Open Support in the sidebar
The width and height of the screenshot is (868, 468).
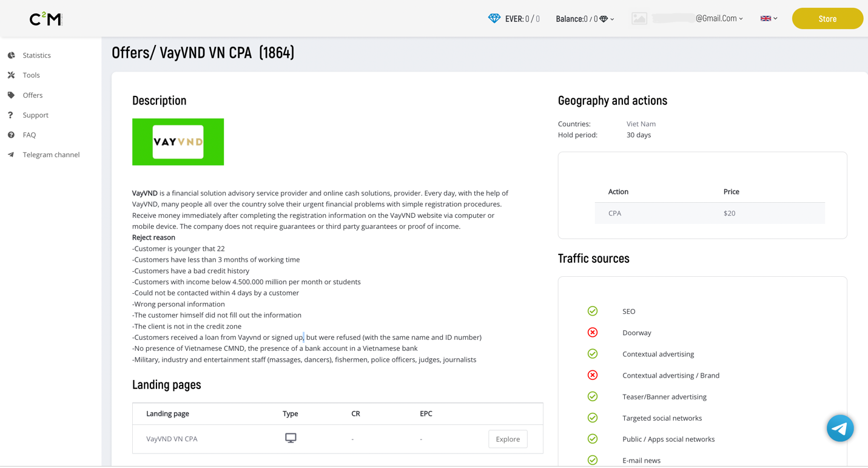35,115
